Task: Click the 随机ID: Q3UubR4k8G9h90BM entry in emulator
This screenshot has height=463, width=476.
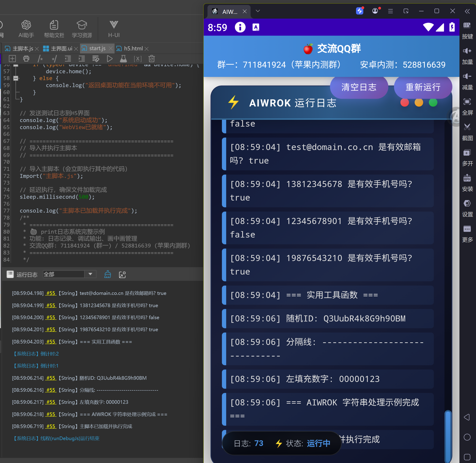Action: pos(328,318)
